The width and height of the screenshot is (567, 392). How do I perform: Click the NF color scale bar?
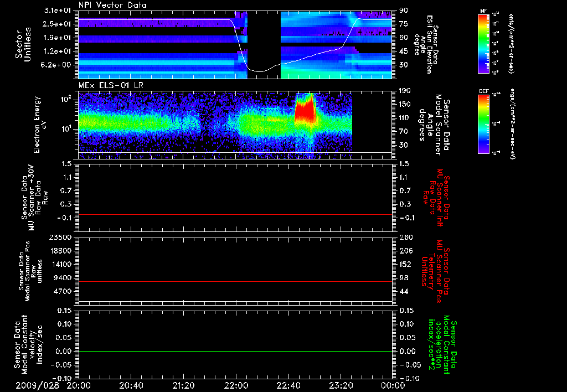[x=484, y=43]
